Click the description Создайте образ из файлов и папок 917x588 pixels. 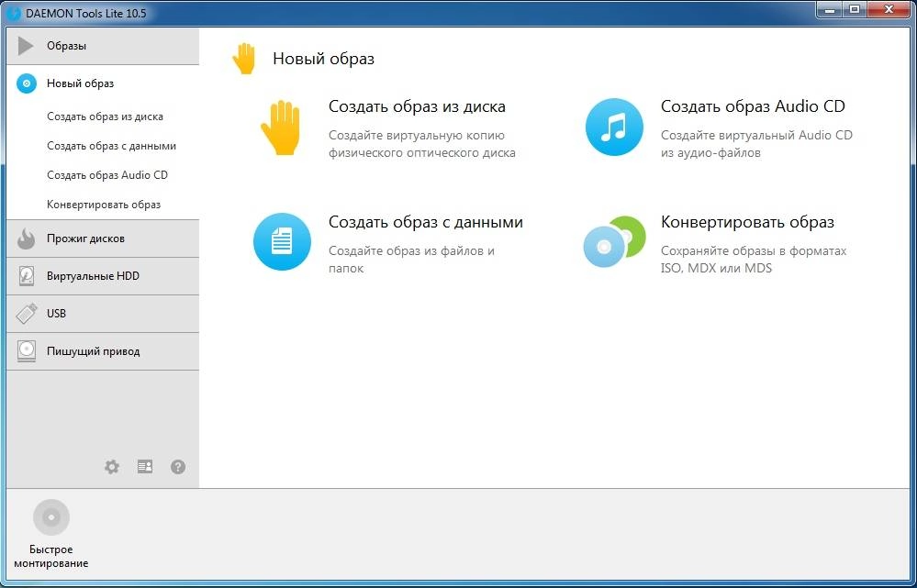(412, 260)
